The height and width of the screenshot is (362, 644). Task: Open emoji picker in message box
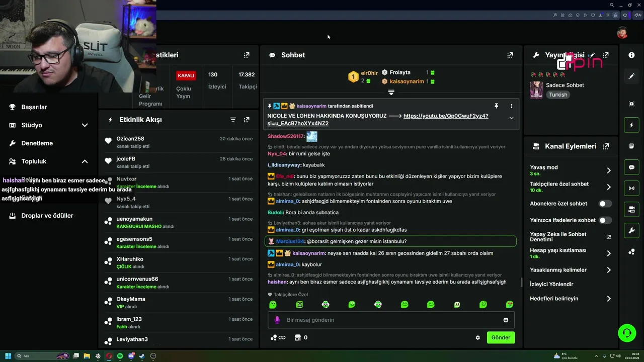pyautogui.click(x=506, y=320)
